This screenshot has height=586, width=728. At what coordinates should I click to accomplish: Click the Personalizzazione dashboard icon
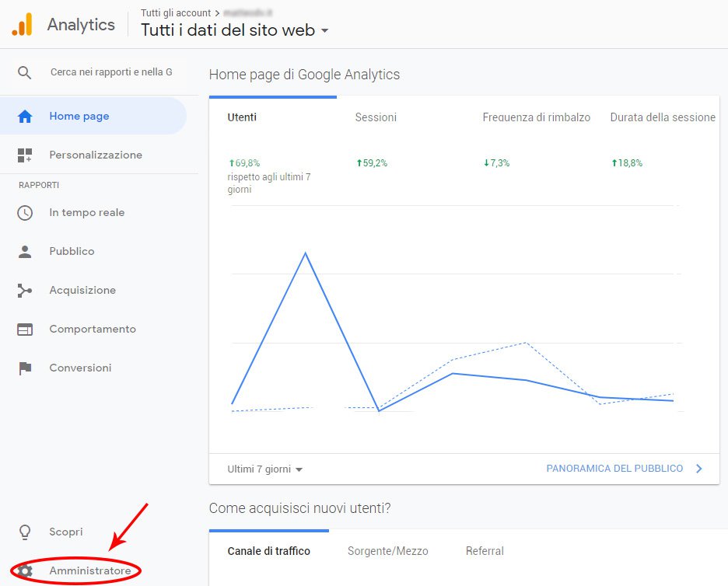click(25, 155)
